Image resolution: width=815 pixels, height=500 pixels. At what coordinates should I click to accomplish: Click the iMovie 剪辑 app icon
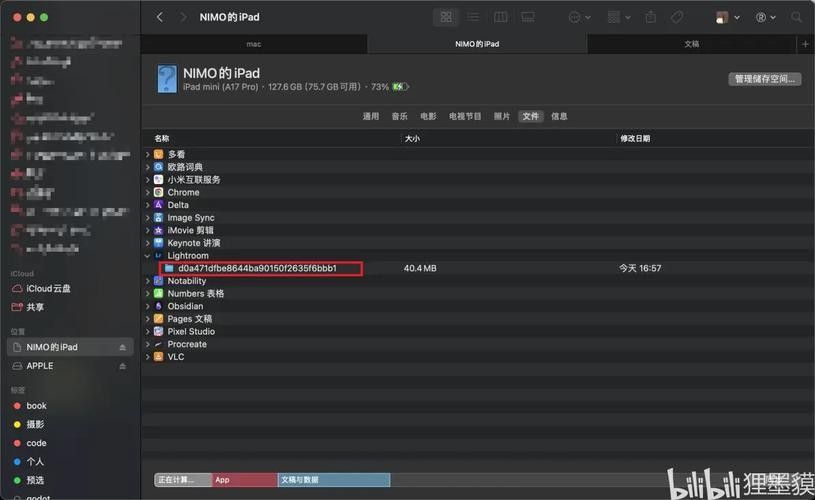tap(159, 230)
